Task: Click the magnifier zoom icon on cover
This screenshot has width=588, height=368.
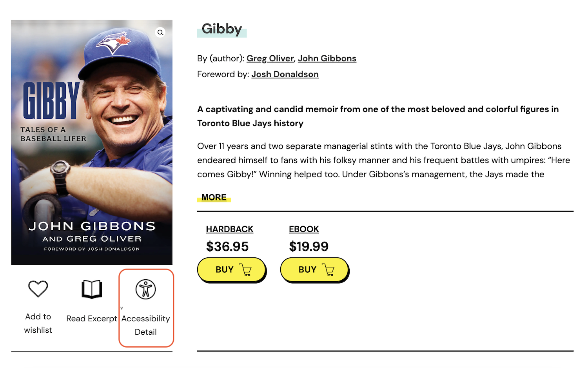Action: [160, 33]
